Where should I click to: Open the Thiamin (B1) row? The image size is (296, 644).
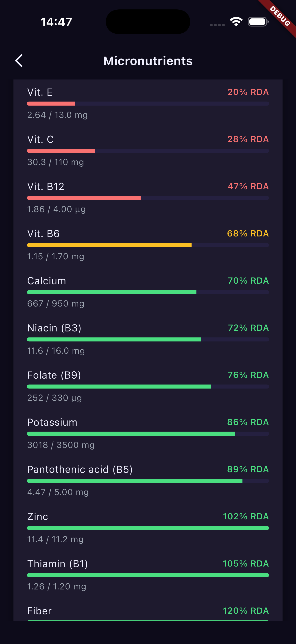(x=148, y=575)
